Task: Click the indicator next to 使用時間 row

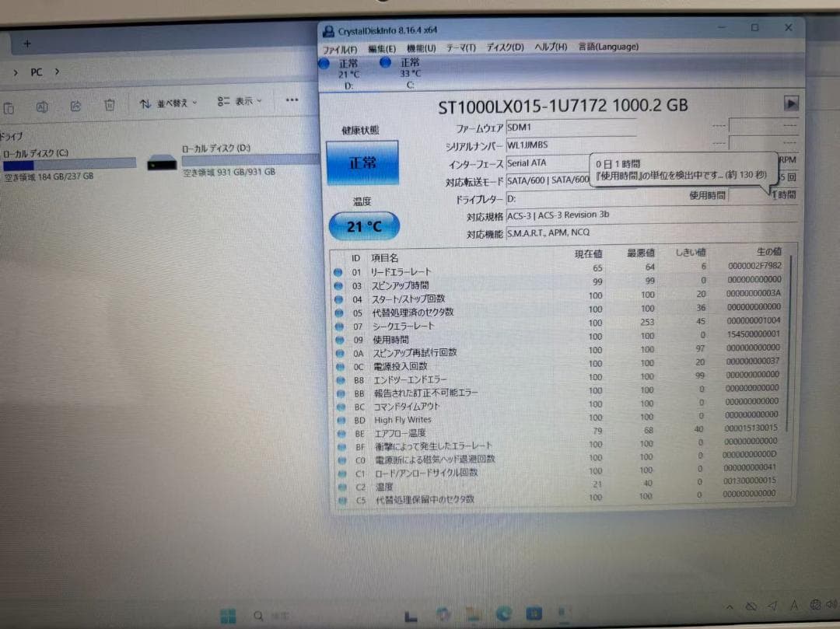Action: coord(338,339)
